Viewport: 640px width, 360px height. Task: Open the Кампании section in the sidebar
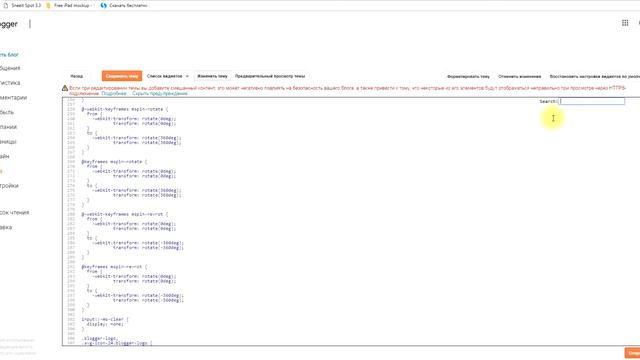[x=9, y=127]
